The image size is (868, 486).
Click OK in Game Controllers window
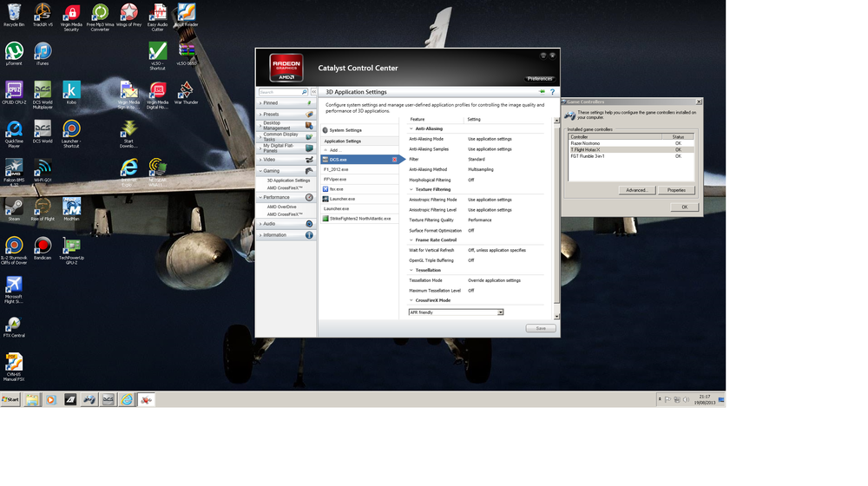[685, 207]
